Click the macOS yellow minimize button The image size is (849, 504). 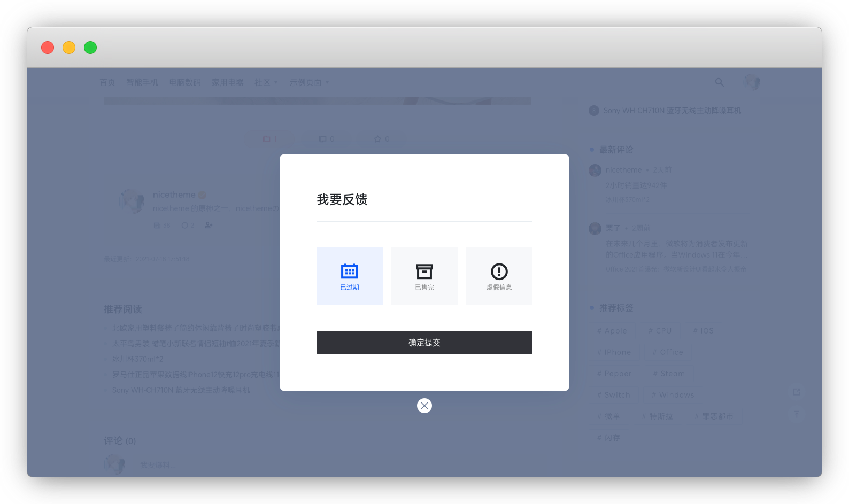[69, 48]
